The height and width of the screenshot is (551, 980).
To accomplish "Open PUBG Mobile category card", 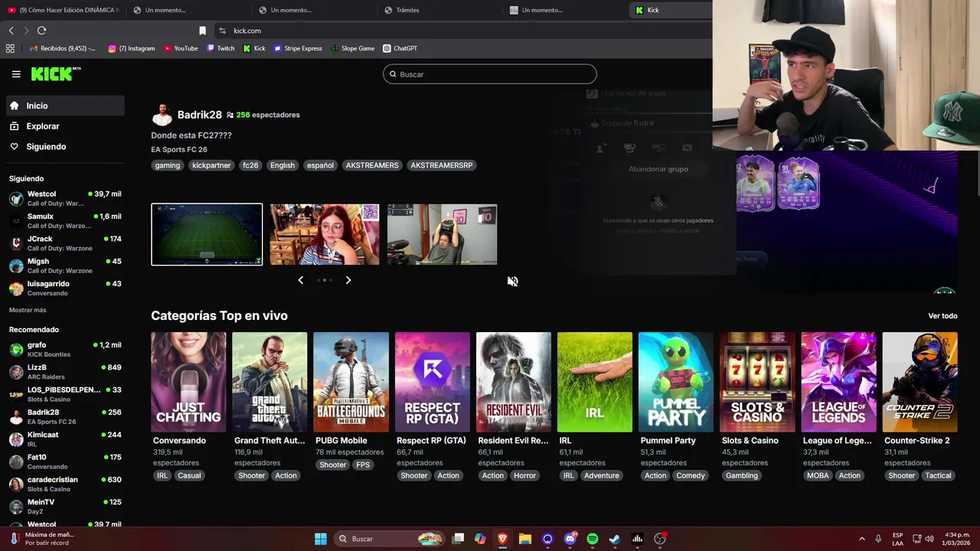I will click(x=351, y=382).
